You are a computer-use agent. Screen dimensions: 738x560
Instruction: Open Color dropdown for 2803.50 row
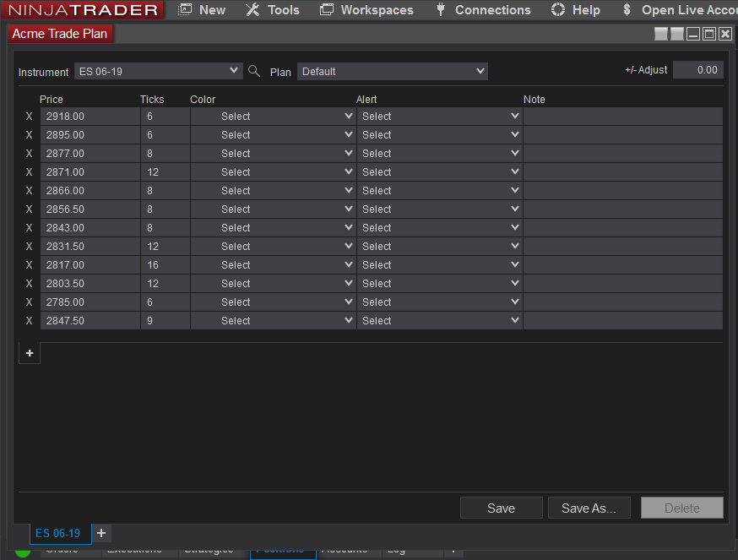(273, 284)
